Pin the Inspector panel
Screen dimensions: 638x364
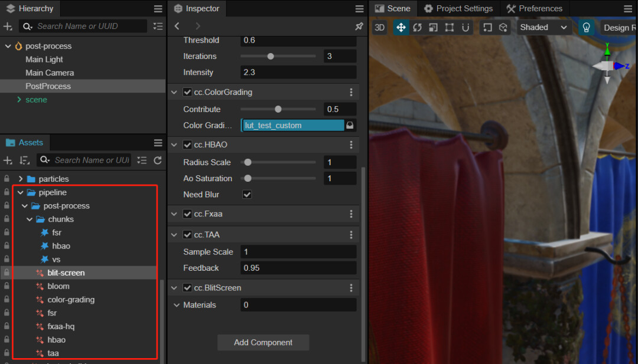click(x=359, y=27)
